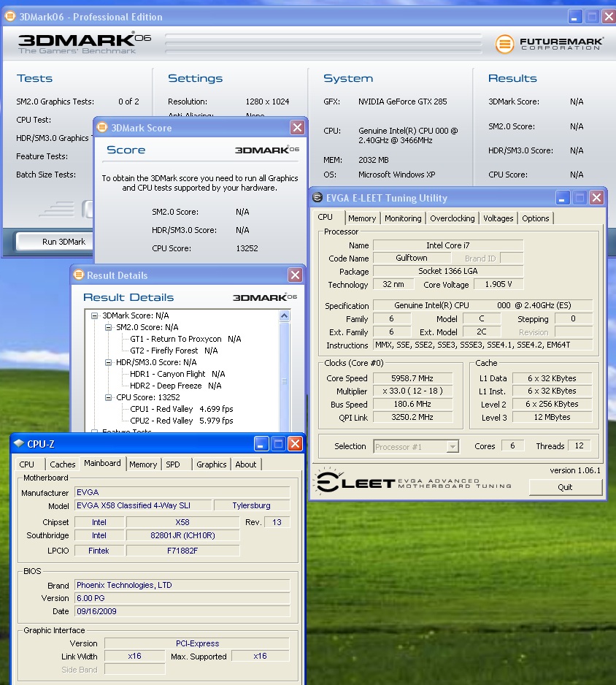The image size is (616, 685).
Task: Click the EVGA X58 Classified 4-Way SLI model field
Action: (x=143, y=505)
